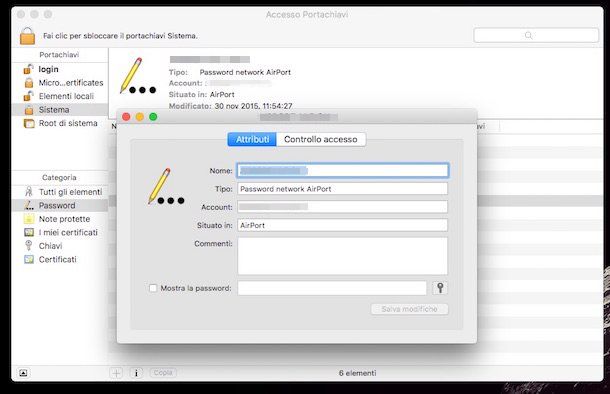Switch to the Controllo accesso tab

(x=321, y=139)
